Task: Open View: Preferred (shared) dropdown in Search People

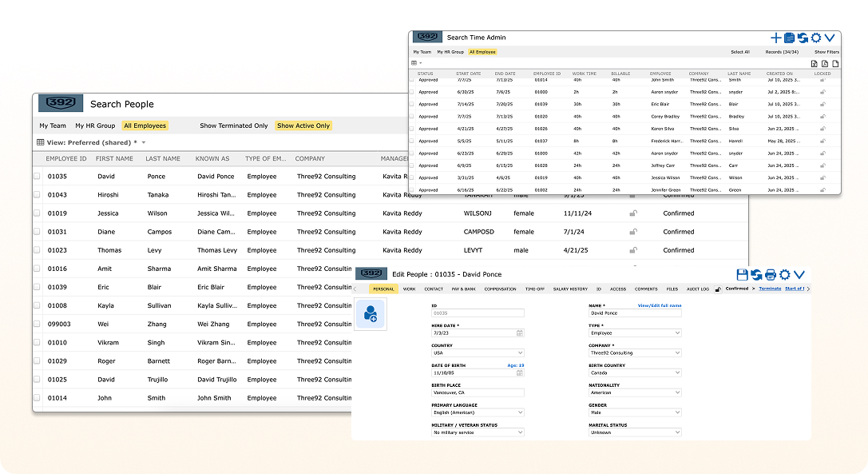Action: [x=144, y=142]
